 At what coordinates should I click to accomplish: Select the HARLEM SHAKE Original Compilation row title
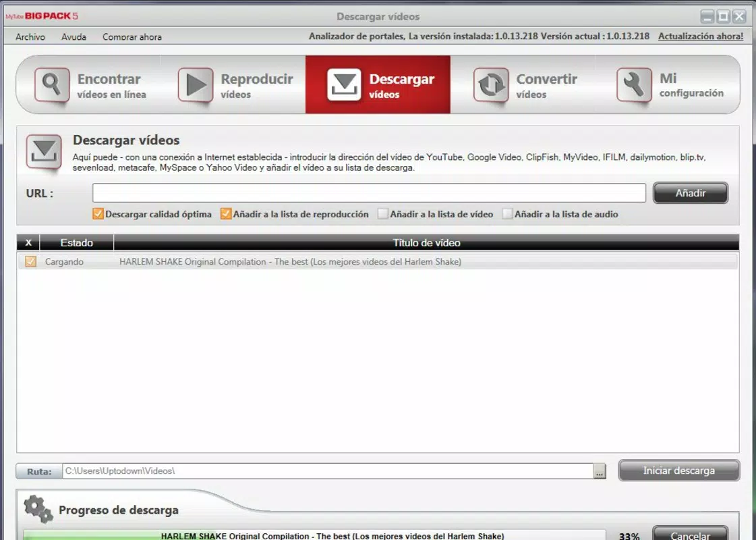[290, 261]
